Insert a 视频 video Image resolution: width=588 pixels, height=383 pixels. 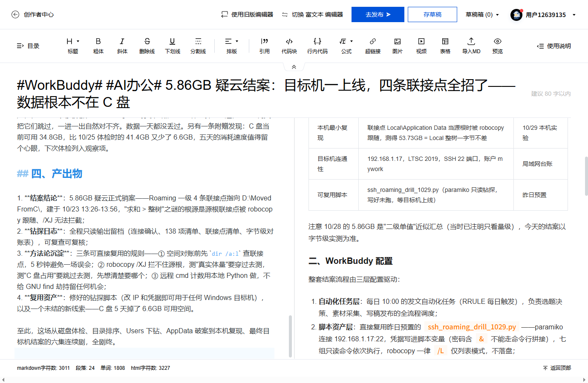point(421,46)
